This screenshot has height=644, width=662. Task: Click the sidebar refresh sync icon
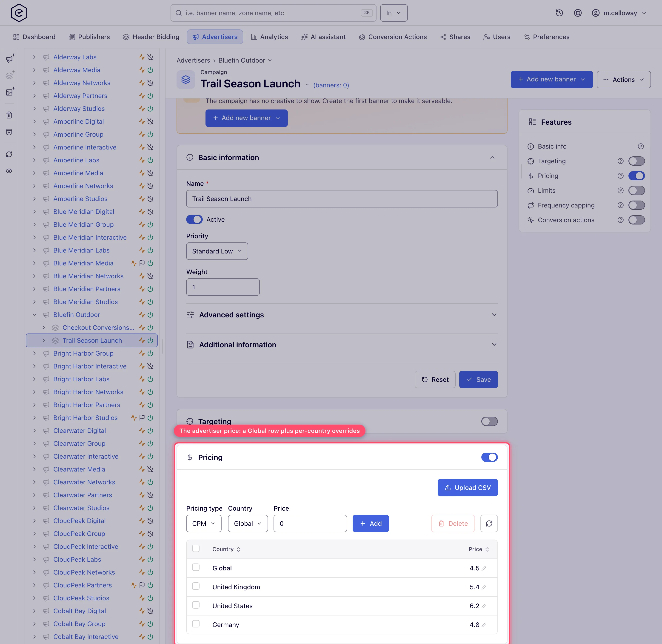(9, 154)
